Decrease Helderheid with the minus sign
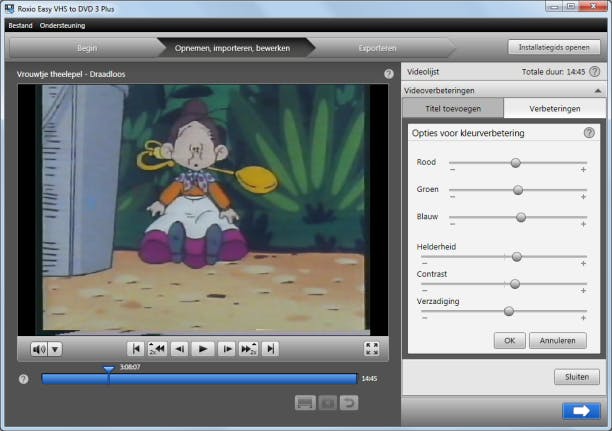 pos(425,264)
